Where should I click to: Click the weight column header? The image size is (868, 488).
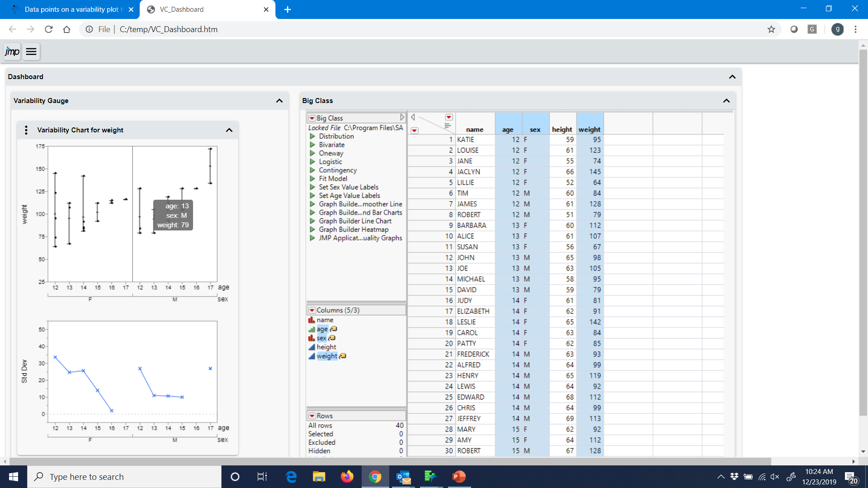point(590,130)
